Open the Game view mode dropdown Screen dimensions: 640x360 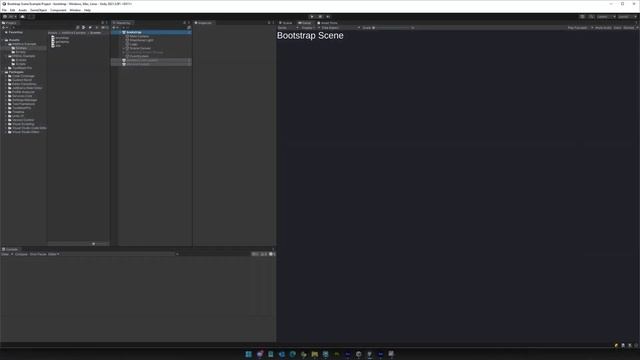[x=288, y=28]
